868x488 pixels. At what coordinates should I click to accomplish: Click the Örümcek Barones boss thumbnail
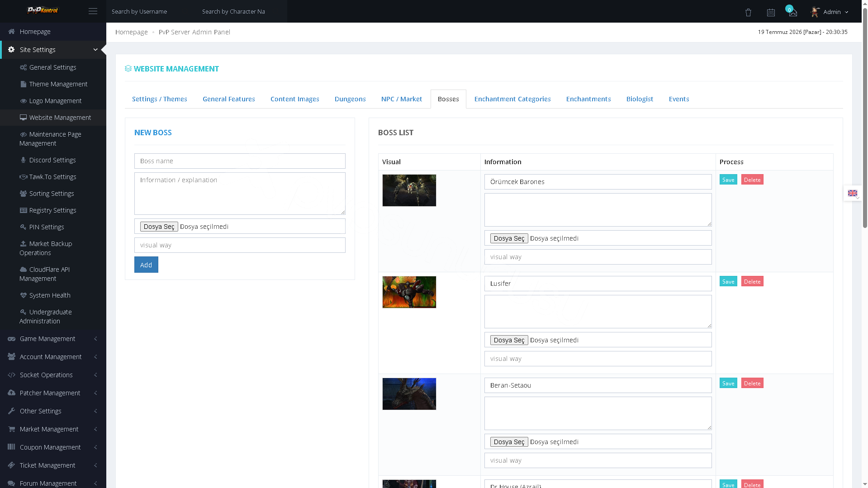(409, 190)
